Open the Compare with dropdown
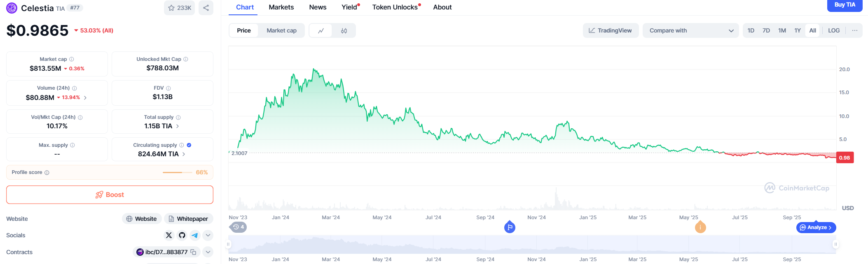The width and height of the screenshot is (868, 264). click(691, 31)
